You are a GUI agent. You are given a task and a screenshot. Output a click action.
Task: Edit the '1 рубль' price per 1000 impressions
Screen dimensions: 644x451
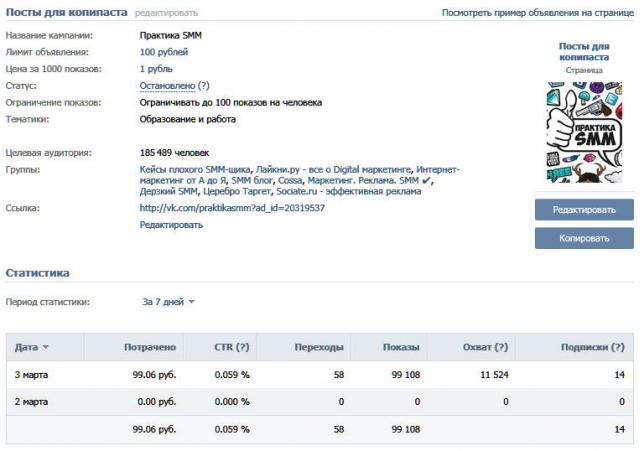point(156,69)
